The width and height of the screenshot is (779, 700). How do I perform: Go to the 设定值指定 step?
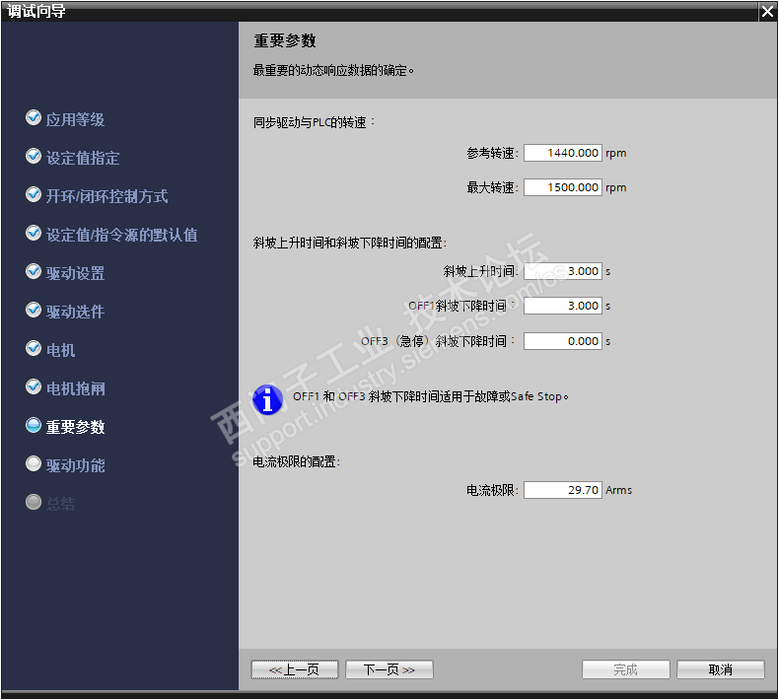point(83,158)
